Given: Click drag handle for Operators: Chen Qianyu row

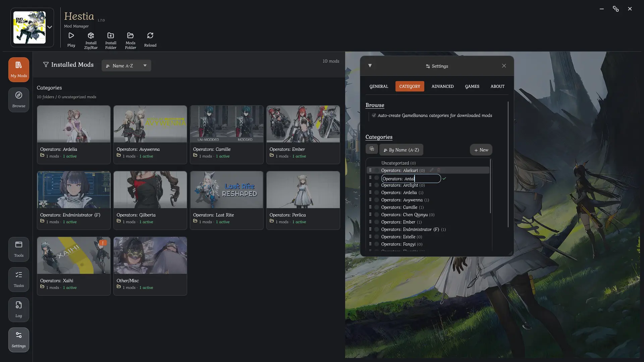Looking at the screenshot, I should point(370,215).
